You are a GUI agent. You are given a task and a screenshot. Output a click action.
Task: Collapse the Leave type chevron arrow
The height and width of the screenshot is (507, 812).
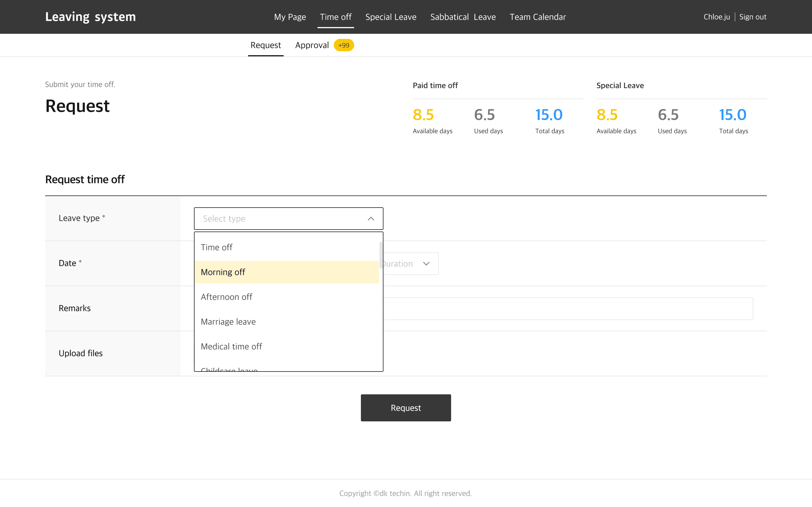point(371,219)
